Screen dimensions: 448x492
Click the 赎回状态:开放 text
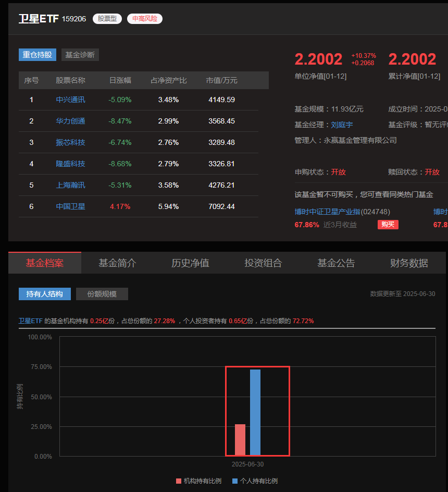pyautogui.click(x=414, y=172)
